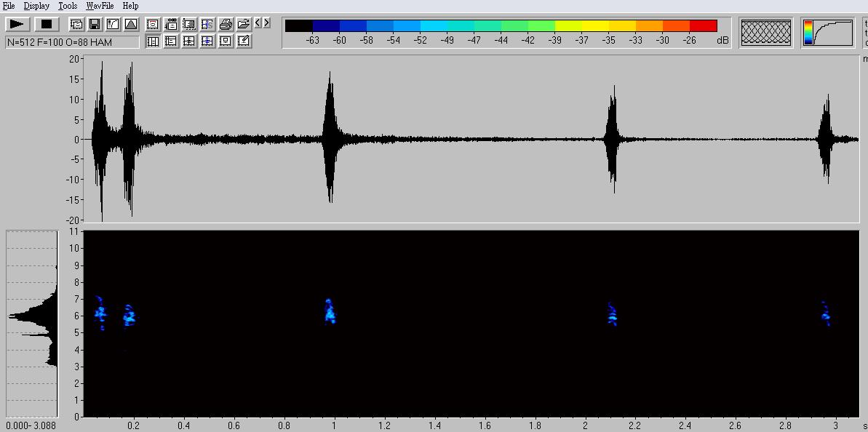The height and width of the screenshot is (432, 868).
Task: Click the left arrow navigation button
Action: pos(258,23)
